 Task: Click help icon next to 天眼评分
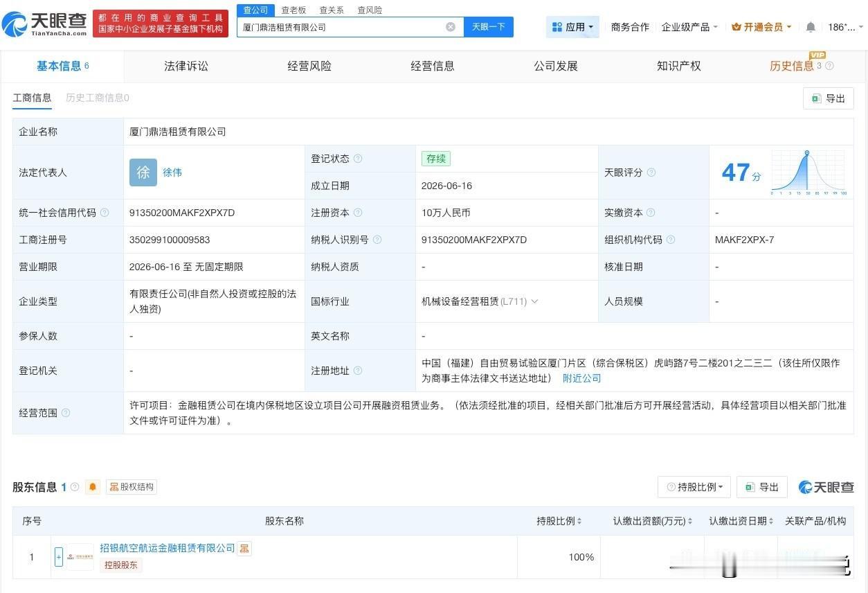coord(651,172)
